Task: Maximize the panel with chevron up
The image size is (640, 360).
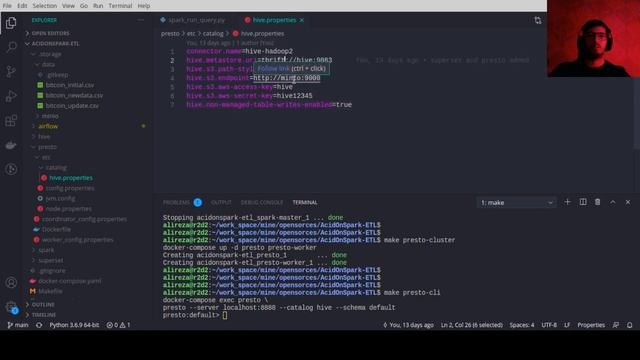Action: point(613,202)
